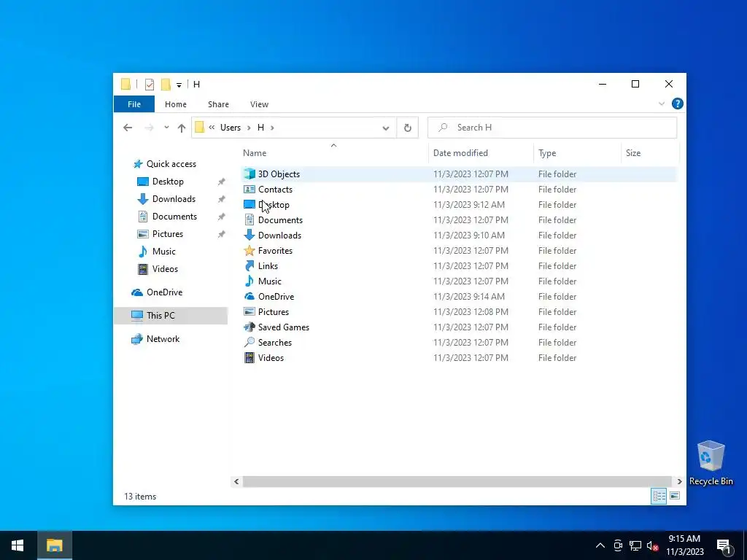Screen dimensions: 747x560
Task: Select OneDrive cloud icon in file list
Action: [249, 296]
